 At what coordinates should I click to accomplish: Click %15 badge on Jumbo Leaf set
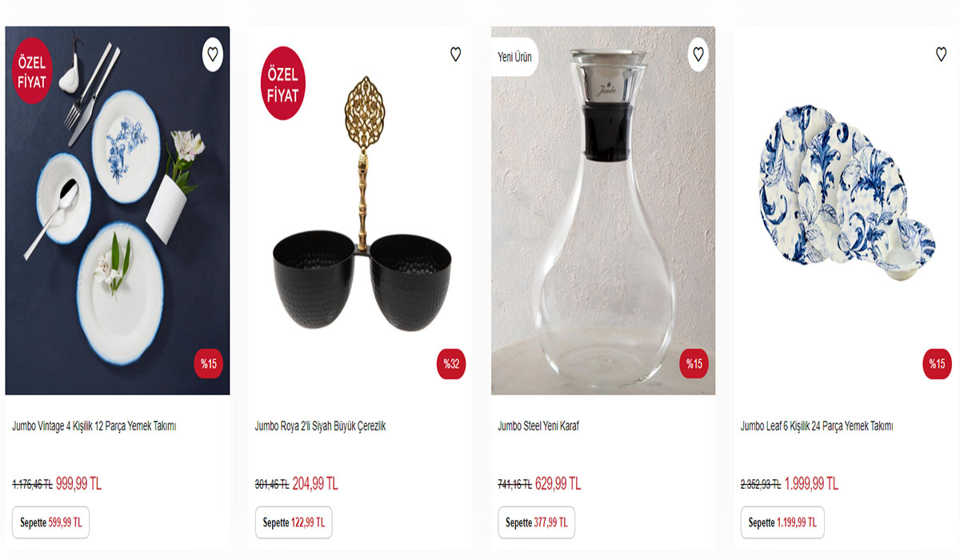pyautogui.click(x=937, y=365)
